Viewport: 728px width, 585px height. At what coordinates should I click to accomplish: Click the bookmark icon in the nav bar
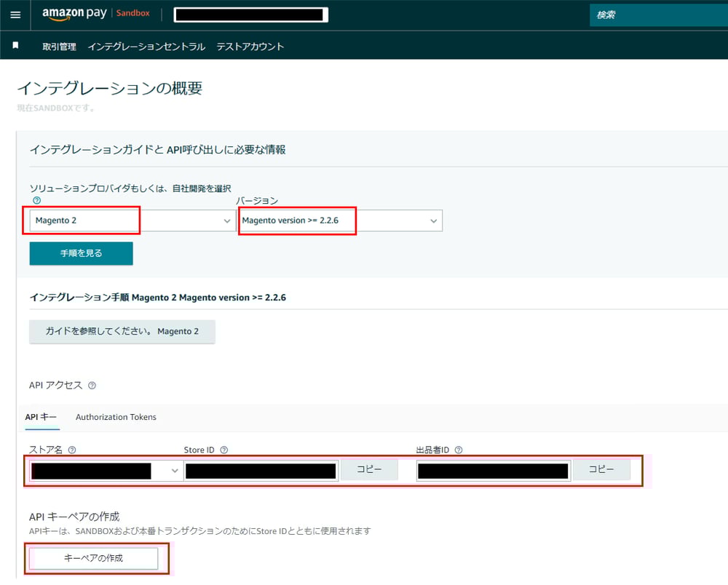[x=15, y=45]
